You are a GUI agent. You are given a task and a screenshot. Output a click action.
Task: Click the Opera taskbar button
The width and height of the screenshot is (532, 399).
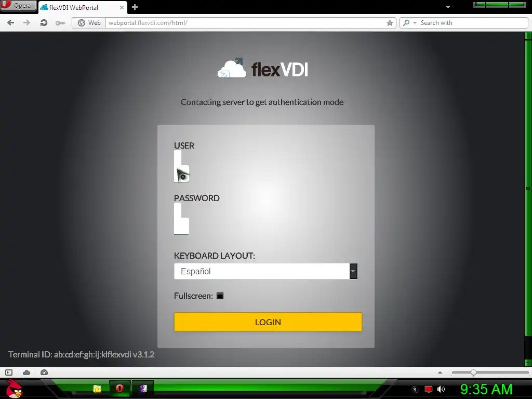pyautogui.click(x=119, y=389)
